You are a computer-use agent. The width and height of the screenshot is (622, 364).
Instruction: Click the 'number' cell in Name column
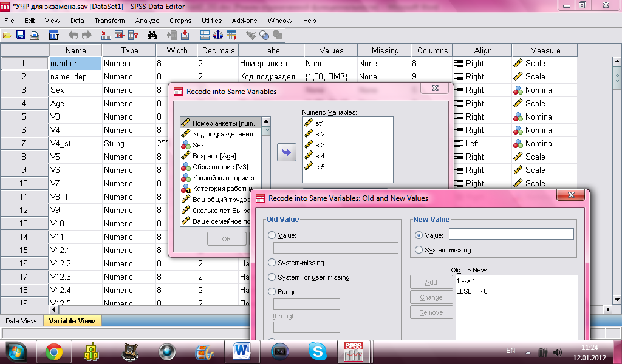click(x=75, y=63)
